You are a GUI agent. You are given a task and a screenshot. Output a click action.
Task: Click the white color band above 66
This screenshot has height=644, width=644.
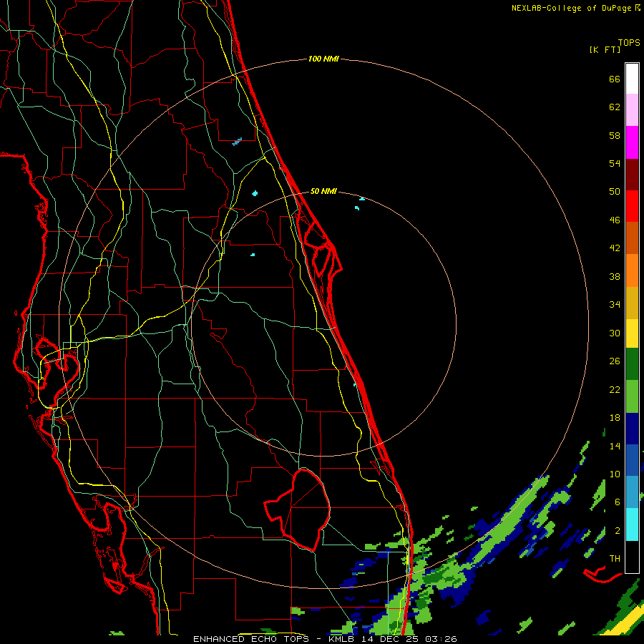pos(632,79)
